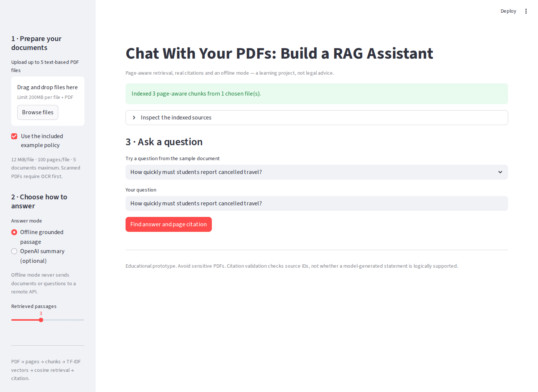538x392 pixels.
Task: Click the 'Offline mode never sends' help text
Action: pyautogui.click(x=43, y=283)
